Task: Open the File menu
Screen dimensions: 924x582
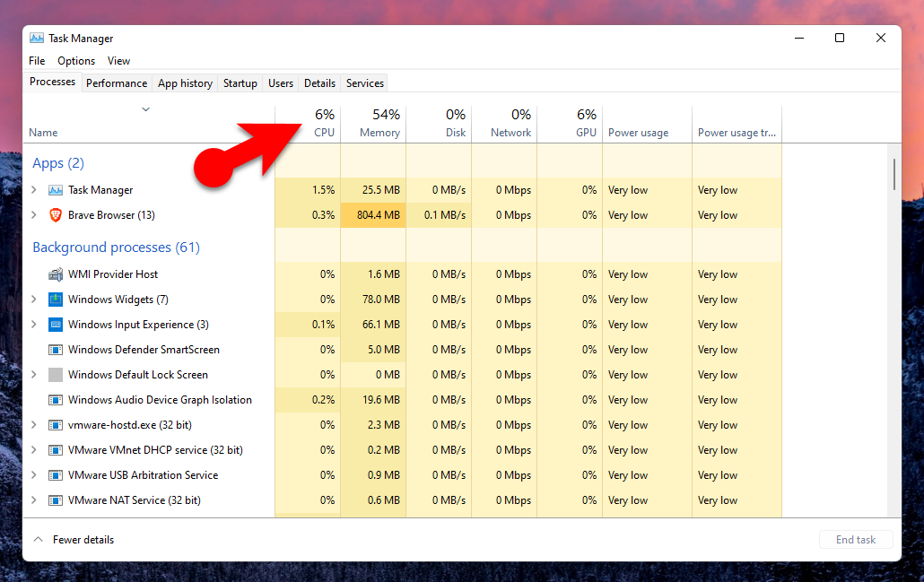Action: point(37,61)
